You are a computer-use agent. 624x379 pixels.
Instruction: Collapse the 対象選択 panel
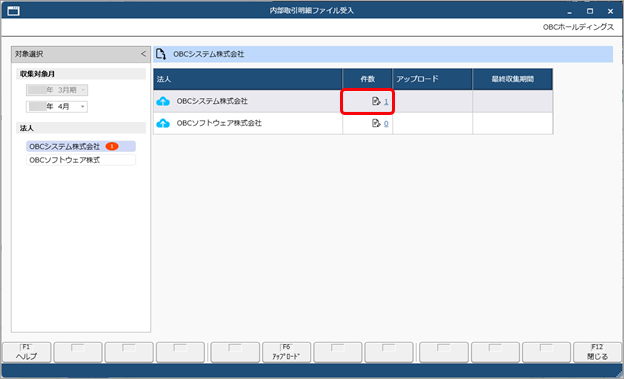pyautogui.click(x=143, y=54)
